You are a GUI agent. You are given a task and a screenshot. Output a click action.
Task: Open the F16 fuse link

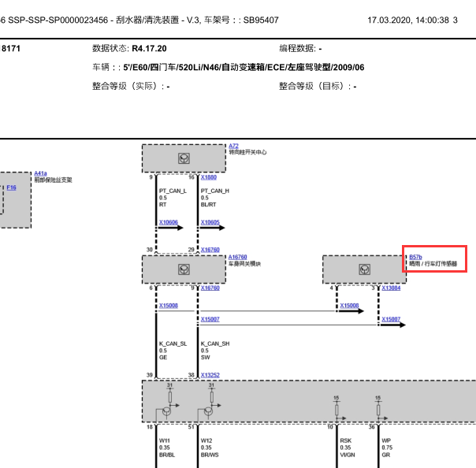click(x=11, y=188)
